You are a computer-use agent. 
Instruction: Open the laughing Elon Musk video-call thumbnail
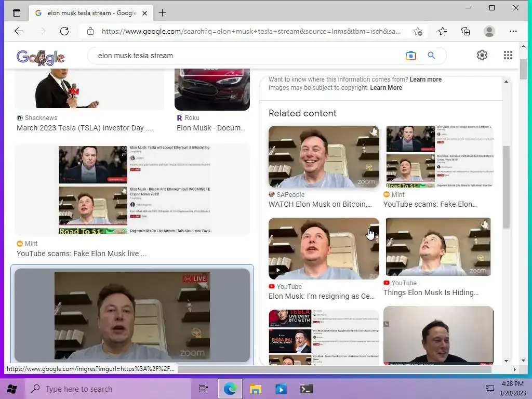438,336
